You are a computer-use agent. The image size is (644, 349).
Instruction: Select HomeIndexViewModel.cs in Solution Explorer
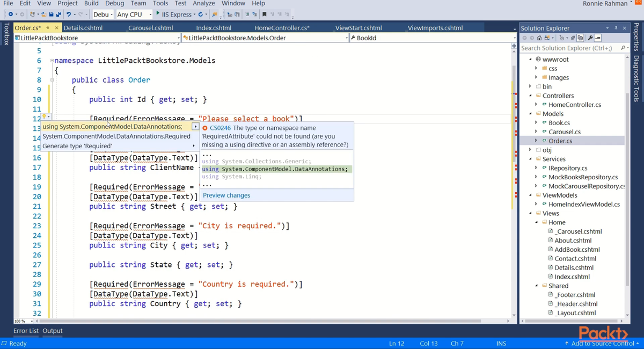584,204
